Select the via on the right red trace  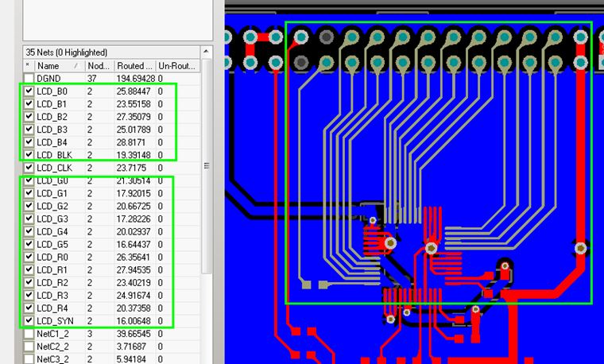coord(580,249)
